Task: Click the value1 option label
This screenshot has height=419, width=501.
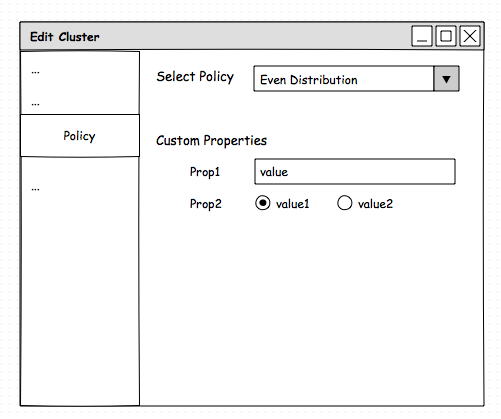Action: pos(292,204)
